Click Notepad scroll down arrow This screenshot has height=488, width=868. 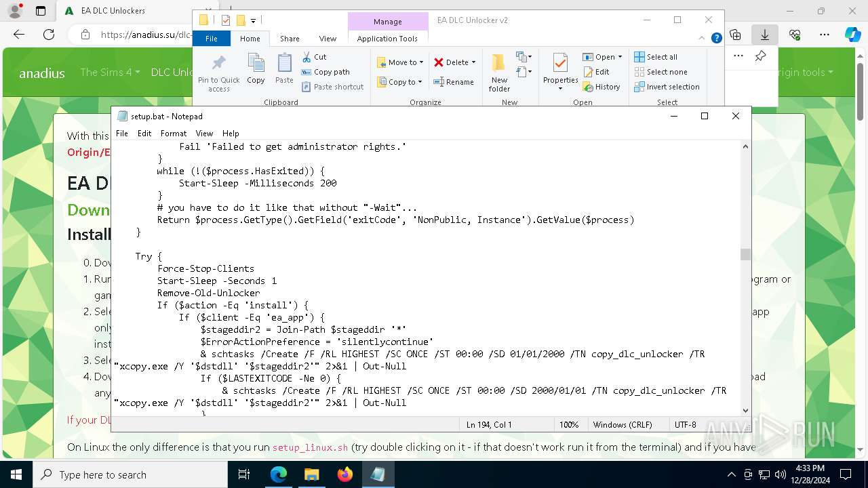[745, 410]
